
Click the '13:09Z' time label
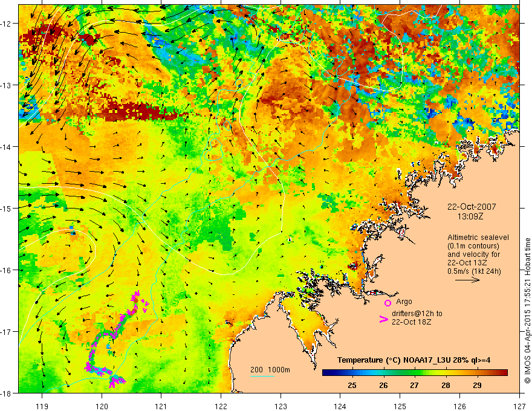(470, 216)
